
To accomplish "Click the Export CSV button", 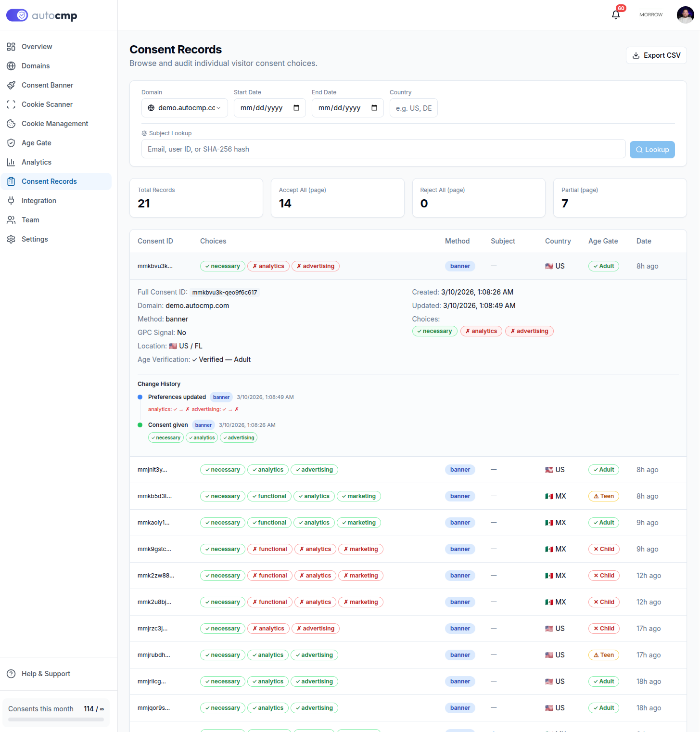I will click(656, 55).
